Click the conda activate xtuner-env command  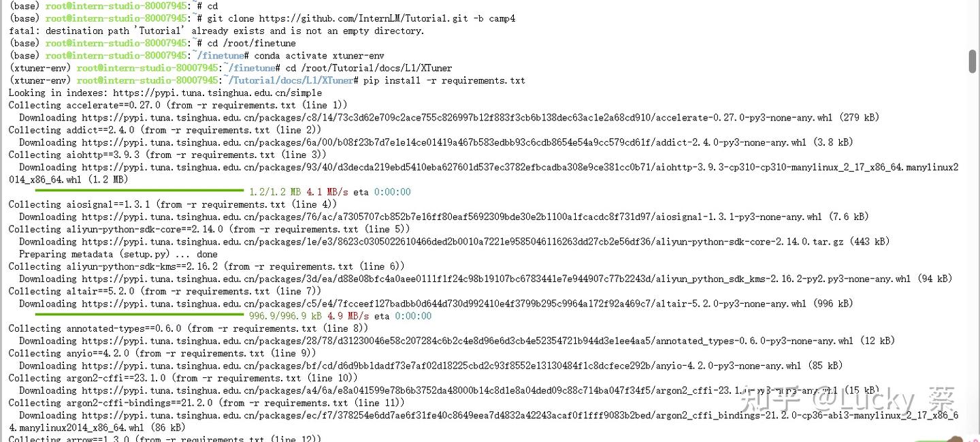pos(319,56)
